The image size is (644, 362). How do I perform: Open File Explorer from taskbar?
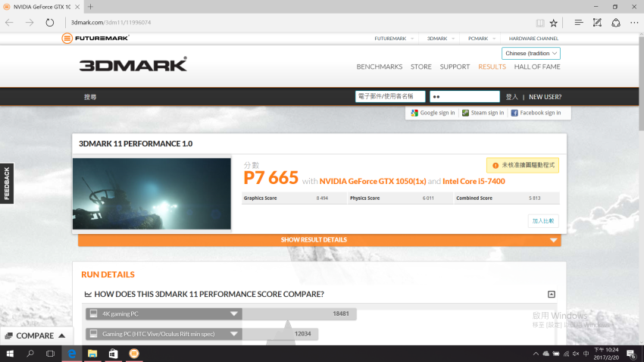click(x=92, y=354)
